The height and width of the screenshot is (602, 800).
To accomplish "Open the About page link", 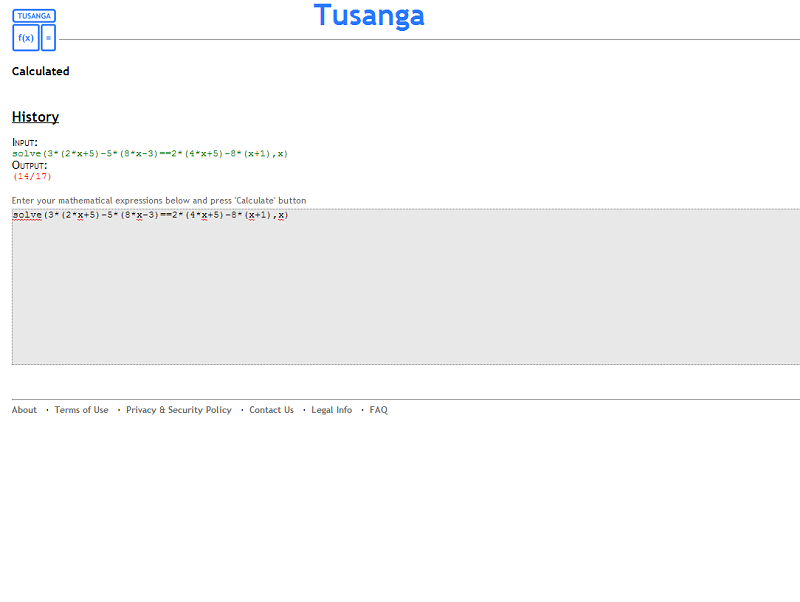I will tap(24, 410).
